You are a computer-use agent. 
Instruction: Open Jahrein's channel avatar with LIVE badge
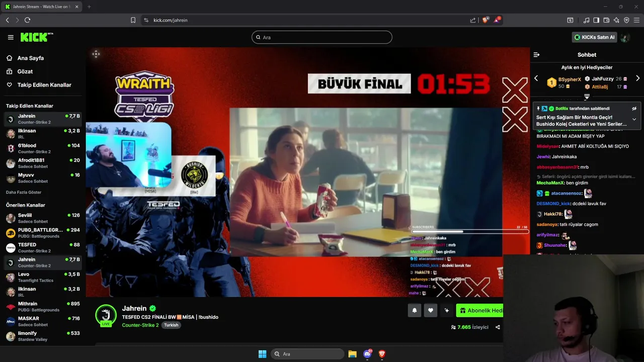click(106, 315)
